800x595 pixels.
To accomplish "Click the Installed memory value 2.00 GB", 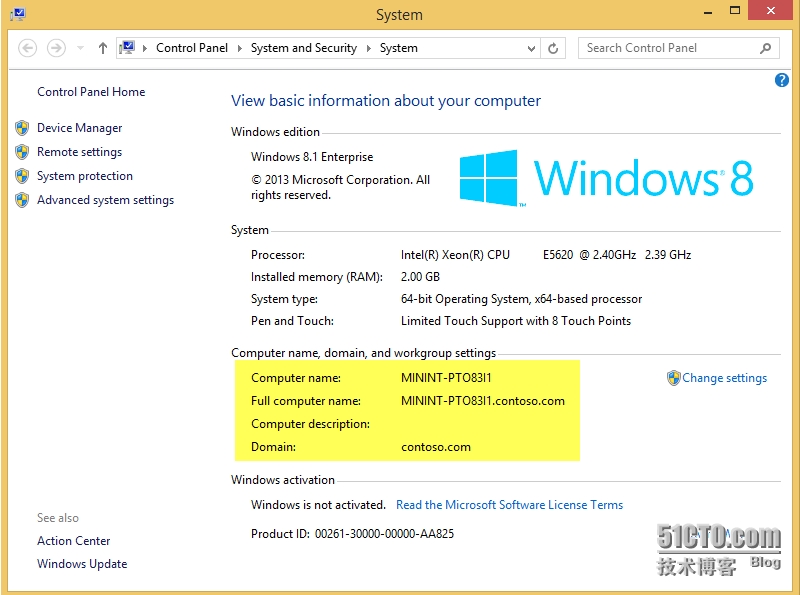I will tap(420, 277).
